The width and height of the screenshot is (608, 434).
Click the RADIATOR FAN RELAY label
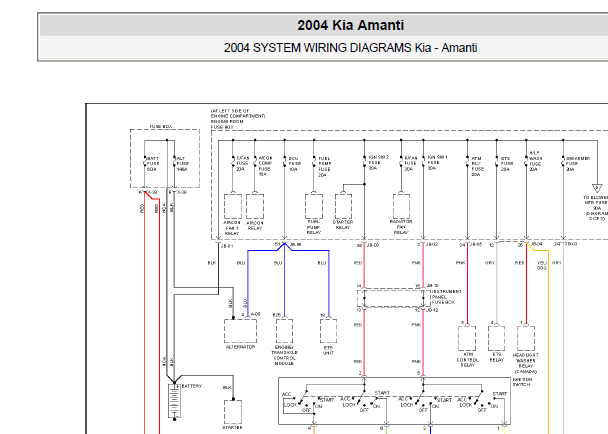(x=401, y=227)
